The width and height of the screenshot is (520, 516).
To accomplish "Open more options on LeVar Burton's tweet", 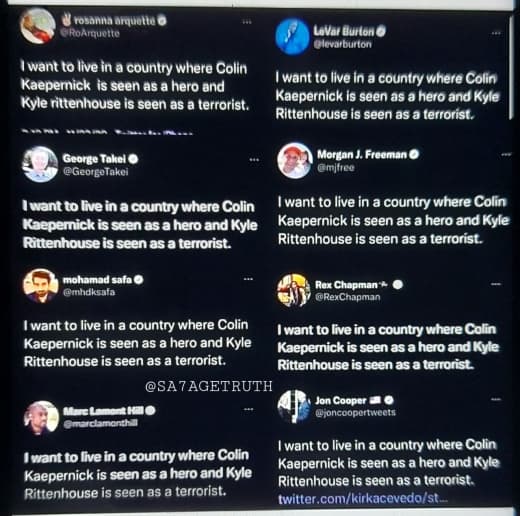I will tap(496, 33).
